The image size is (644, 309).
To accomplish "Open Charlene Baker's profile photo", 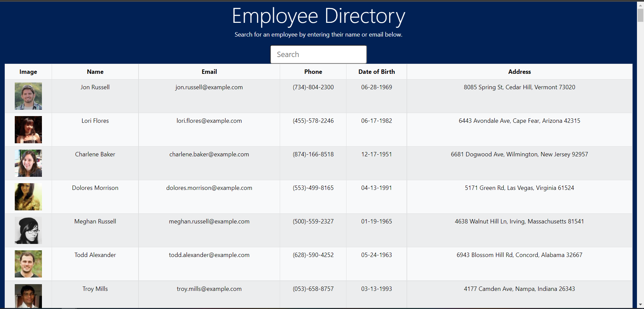I will [x=28, y=163].
